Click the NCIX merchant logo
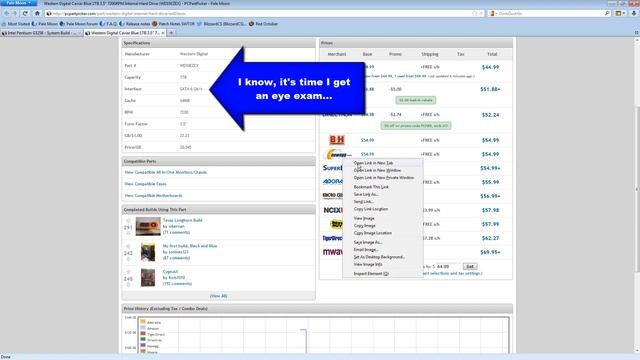This screenshot has width=640, height=360. [x=333, y=210]
